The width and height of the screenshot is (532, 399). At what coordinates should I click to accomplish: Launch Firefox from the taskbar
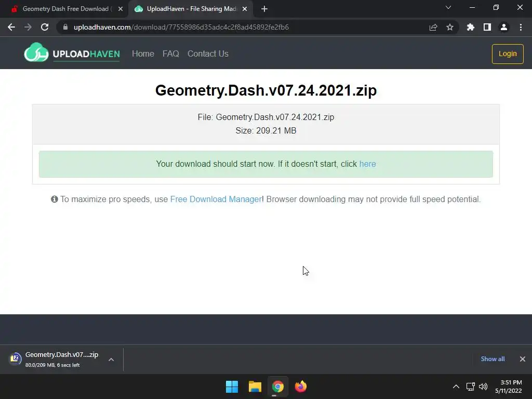[x=301, y=387]
